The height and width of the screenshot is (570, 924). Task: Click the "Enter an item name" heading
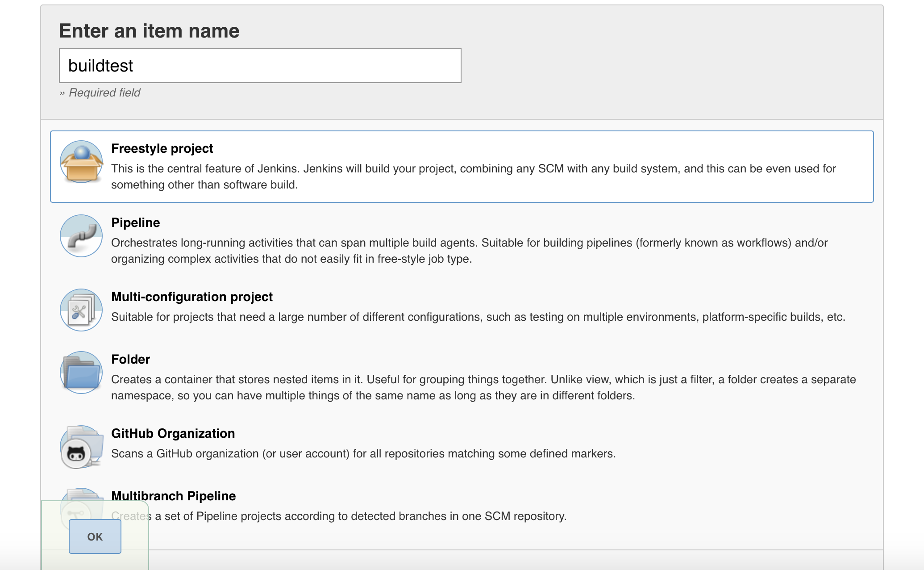click(x=149, y=31)
